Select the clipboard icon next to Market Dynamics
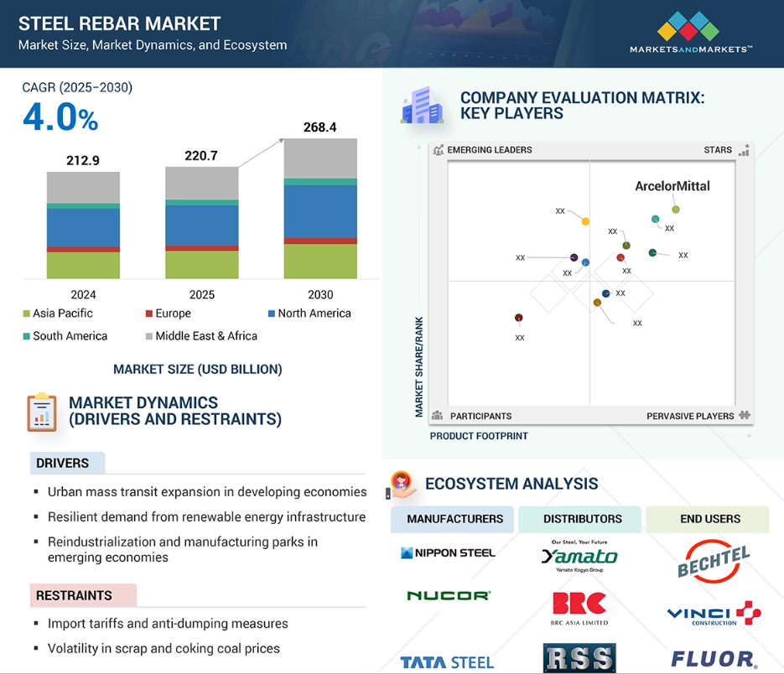 pos(41,412)
